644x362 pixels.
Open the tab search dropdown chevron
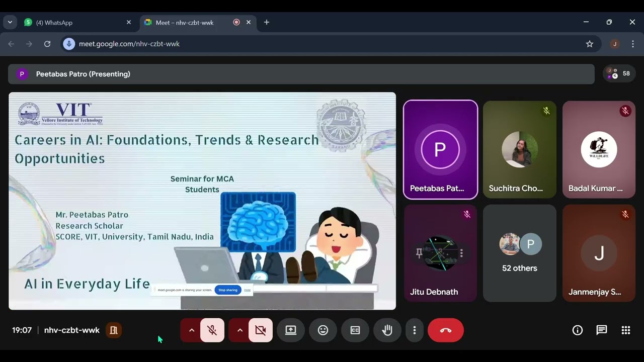pyautogui.click(x=10, y=22)
